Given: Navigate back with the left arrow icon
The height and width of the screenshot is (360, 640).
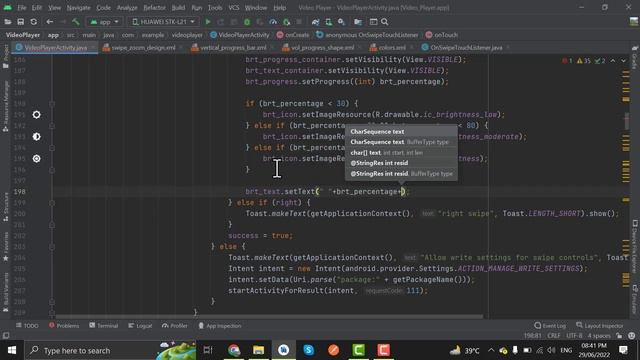Looking at the screenshot, I should point(50,22).
